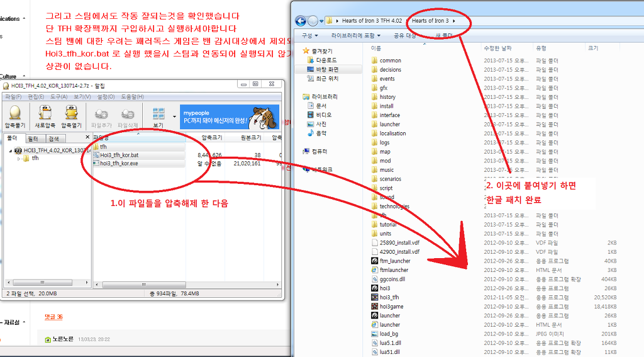
Task: Select the localisation folder in Explorer
Action: [389, 133]
